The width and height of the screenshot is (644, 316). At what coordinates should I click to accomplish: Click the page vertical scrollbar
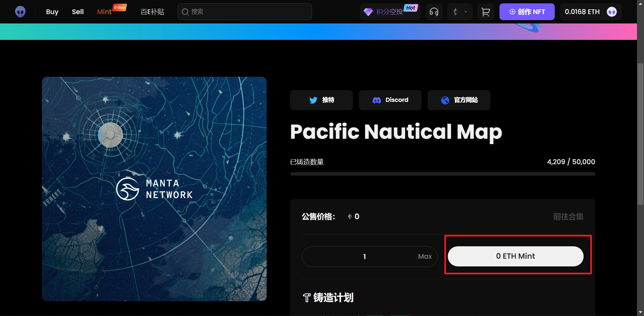click(x=640, y=134)
